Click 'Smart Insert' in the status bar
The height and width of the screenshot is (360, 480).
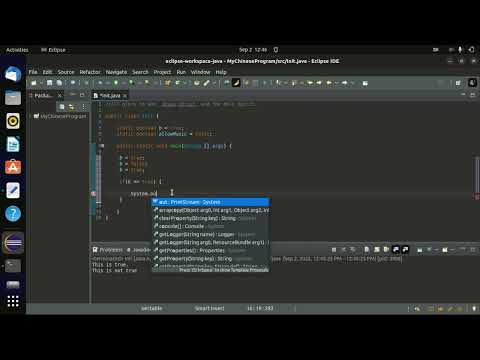(x=209, y=308)
